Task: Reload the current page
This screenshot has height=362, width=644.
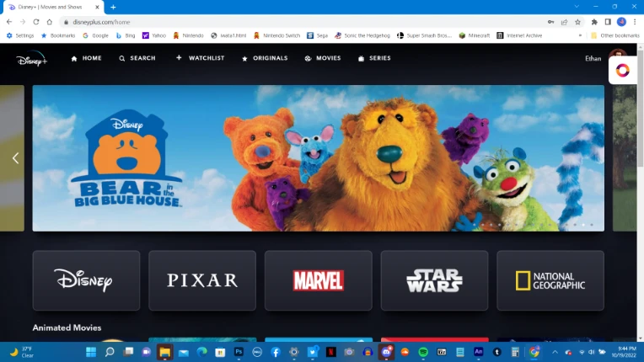Action: [x=36, y=22]
